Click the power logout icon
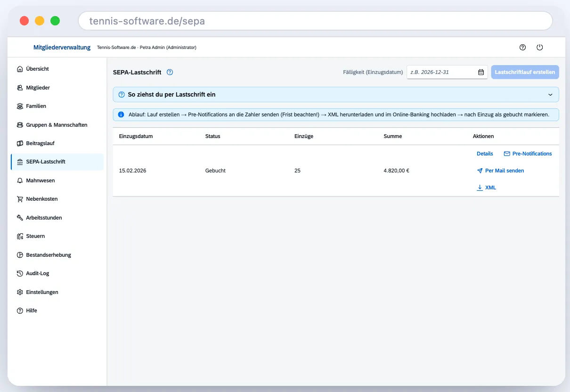570x392 pixels. (x=540, y=48)
